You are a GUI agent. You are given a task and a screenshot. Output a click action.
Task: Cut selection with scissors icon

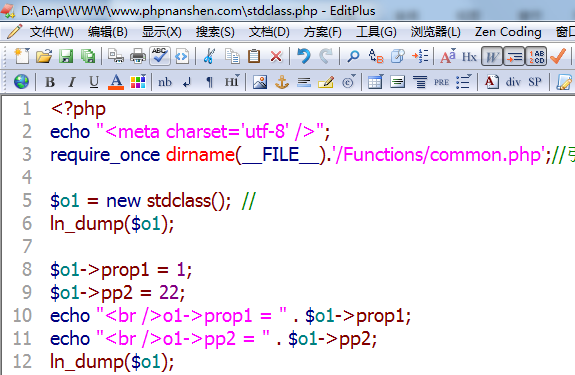point(209,56)
